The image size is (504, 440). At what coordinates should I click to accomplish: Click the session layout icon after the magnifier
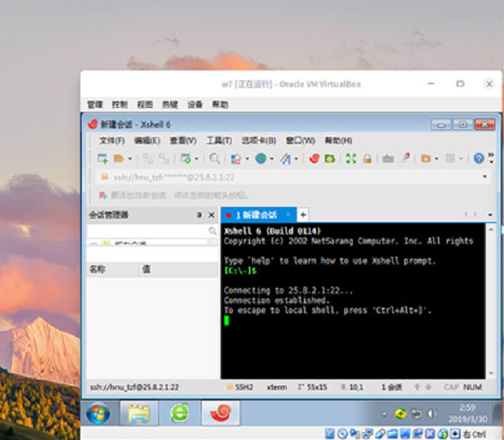pyautogui.click(x=236, y=159)
